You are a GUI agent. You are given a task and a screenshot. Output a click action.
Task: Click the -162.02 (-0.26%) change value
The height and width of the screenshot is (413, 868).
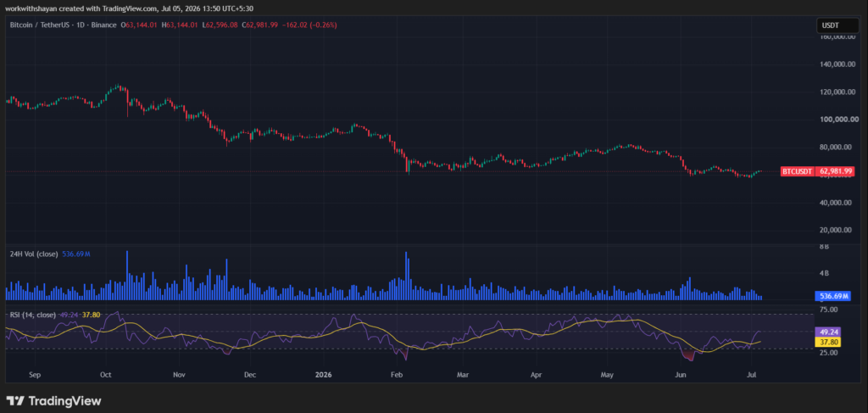point(309,25)
